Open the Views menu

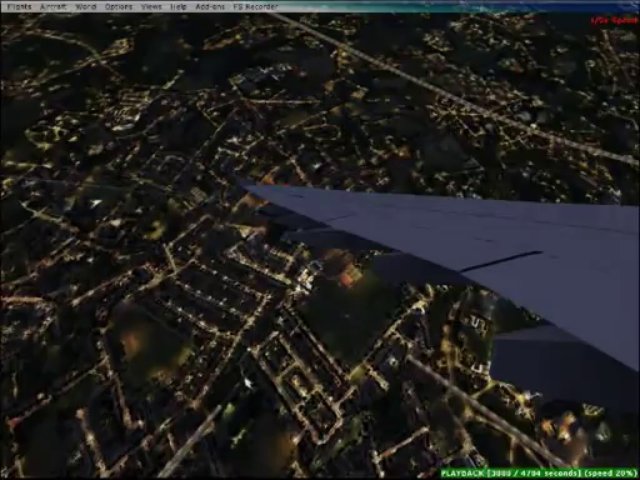pos(151,6)
